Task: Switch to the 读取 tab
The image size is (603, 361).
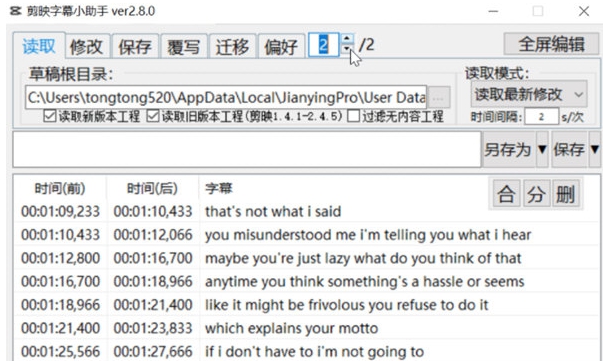Action: (38, 46)
